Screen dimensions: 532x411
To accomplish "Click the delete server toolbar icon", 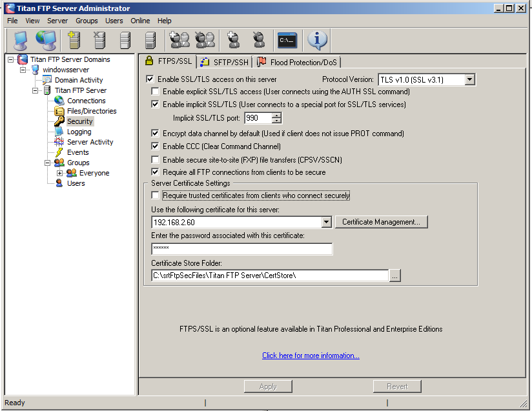I will pyautogui.click(x=99, y=40).
